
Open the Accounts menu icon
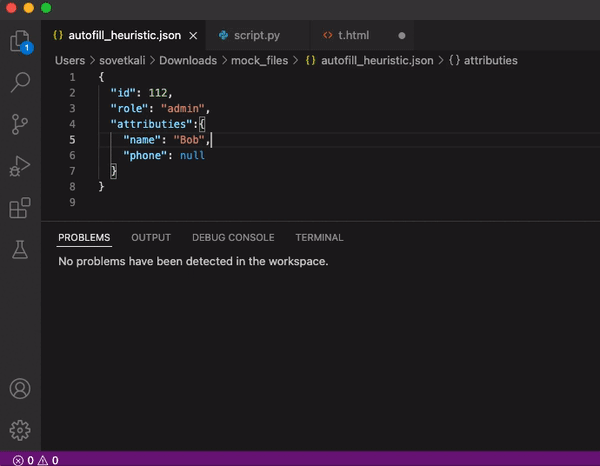tap(20, 389)
